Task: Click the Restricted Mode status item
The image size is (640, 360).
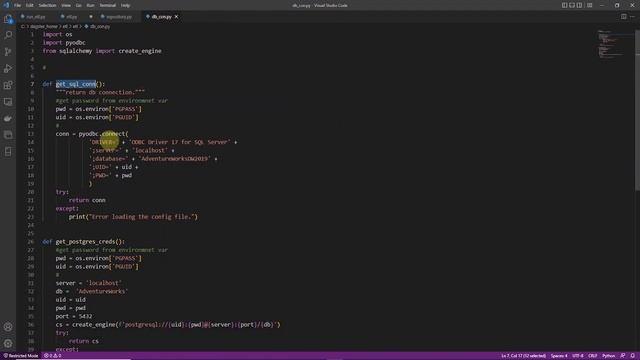Action: [x=20, y=356]
